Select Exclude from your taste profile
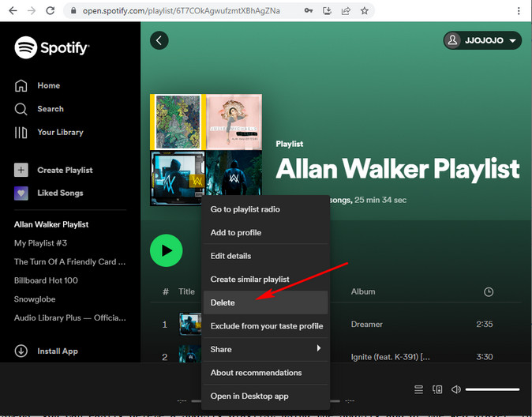Image resolution: width=532 pixels, height=417 pixels. [x=266, y=326]
